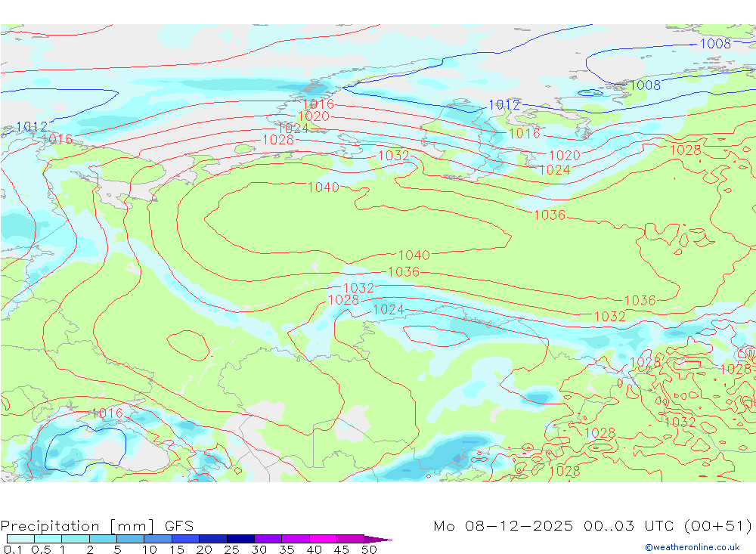This screenshot has height=554, width=756.
Task: Click the '50' legend scale label
Action: click(x=369, y=549)
